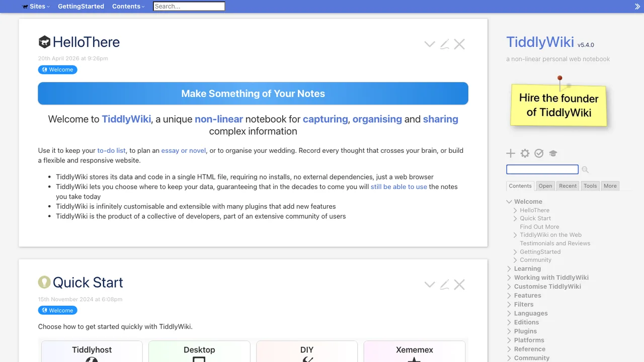Screen dimensions: 644x362
Task: Click Hire the founder sticky note
Action: [558, 105]
